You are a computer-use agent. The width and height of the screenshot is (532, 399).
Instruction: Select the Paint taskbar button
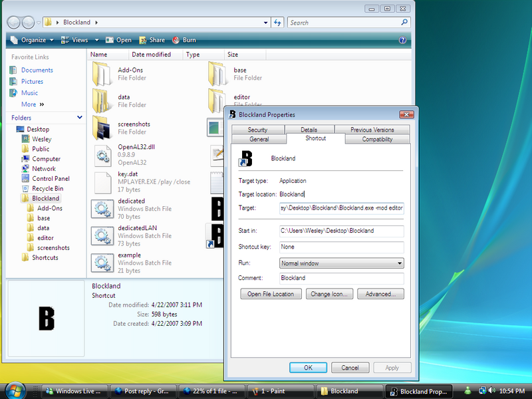click(x=279, y=391)
